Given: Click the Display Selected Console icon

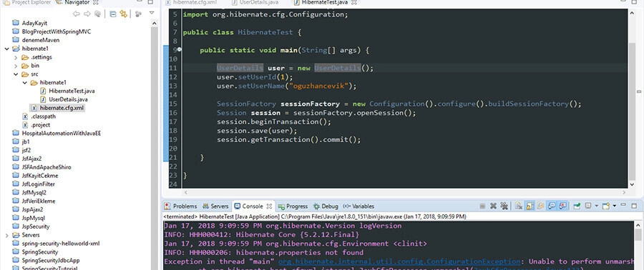Looking at the screenshot, I should tap(588, 206).
